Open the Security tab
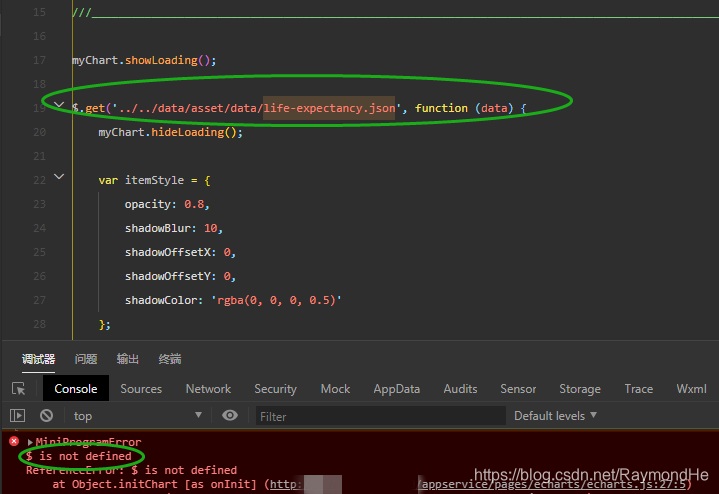 [276, 389]
